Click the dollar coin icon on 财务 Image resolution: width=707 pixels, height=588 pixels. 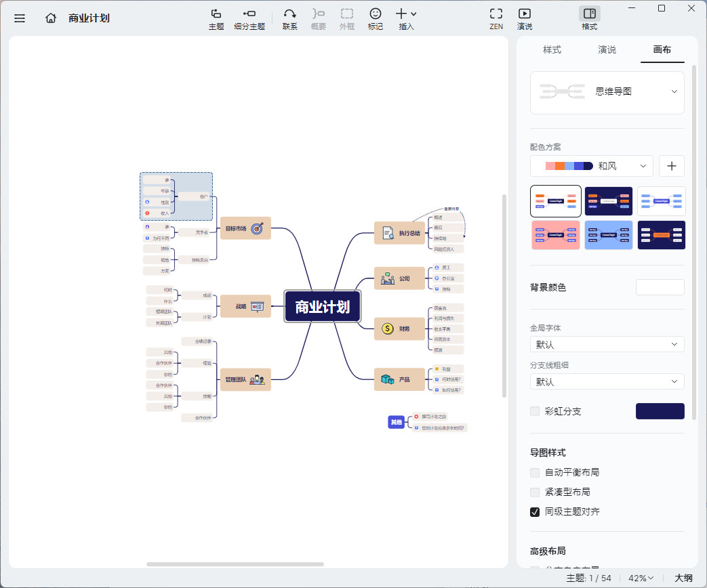pos(388,329)
